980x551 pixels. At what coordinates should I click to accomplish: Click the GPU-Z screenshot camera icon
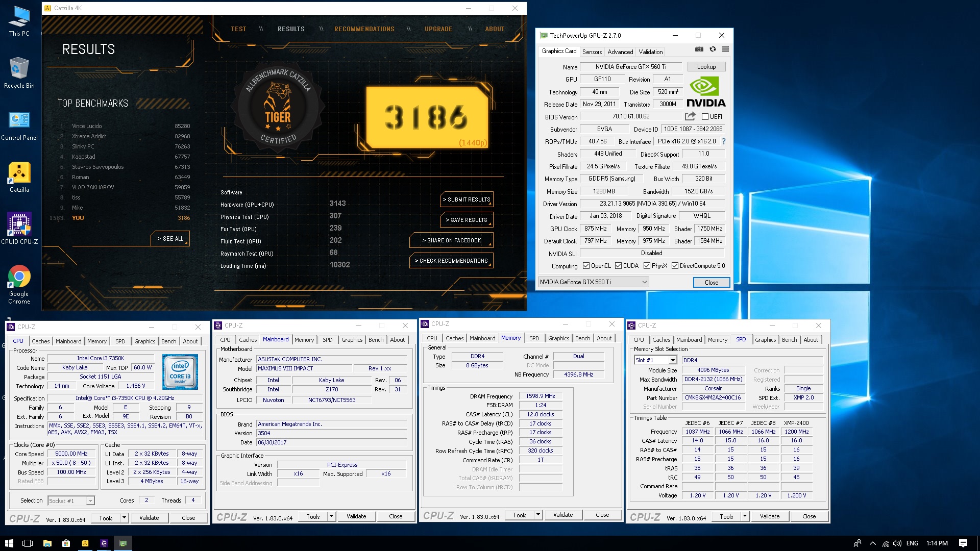[x=699, y=49]
